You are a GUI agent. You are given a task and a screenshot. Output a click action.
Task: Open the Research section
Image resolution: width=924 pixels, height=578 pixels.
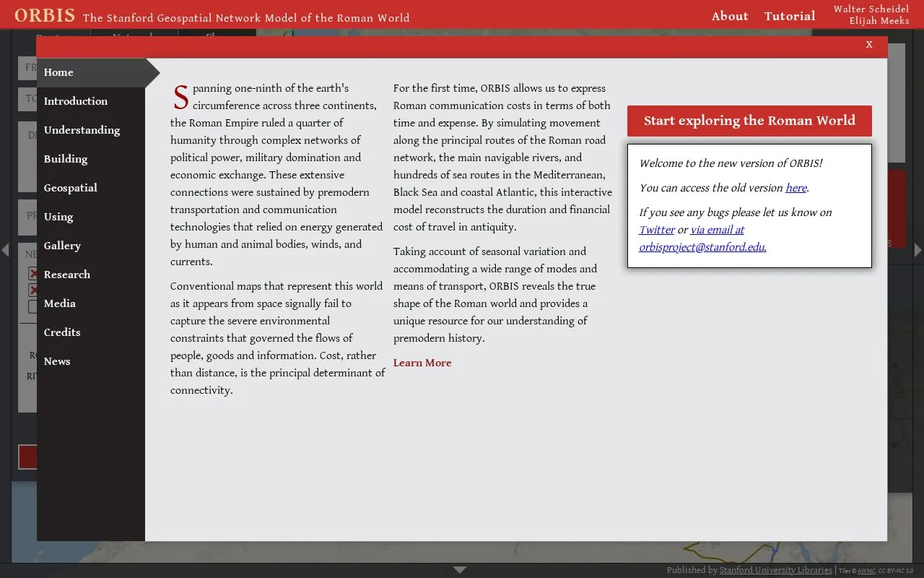tap(91, 275)
